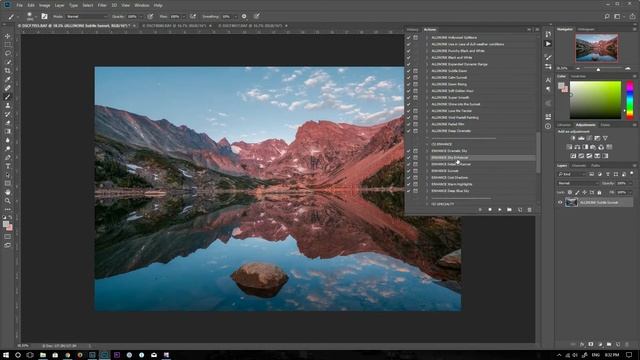This screenshot has height=360, width=640.
Task: Open the layer blend mode Normal dropdown
Action: 578,183
